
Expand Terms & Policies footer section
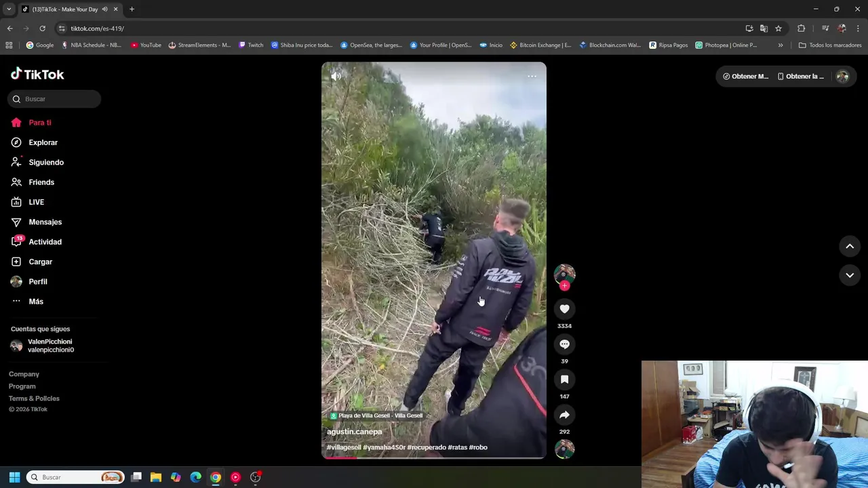pyautogui.click(x=34, y=399)
